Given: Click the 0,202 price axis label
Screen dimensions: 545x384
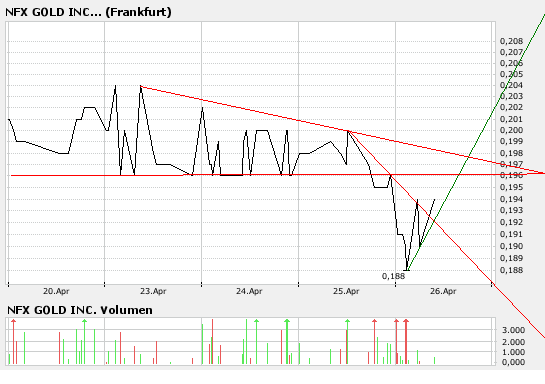Looking at the screenshot, I should [511, 107].
